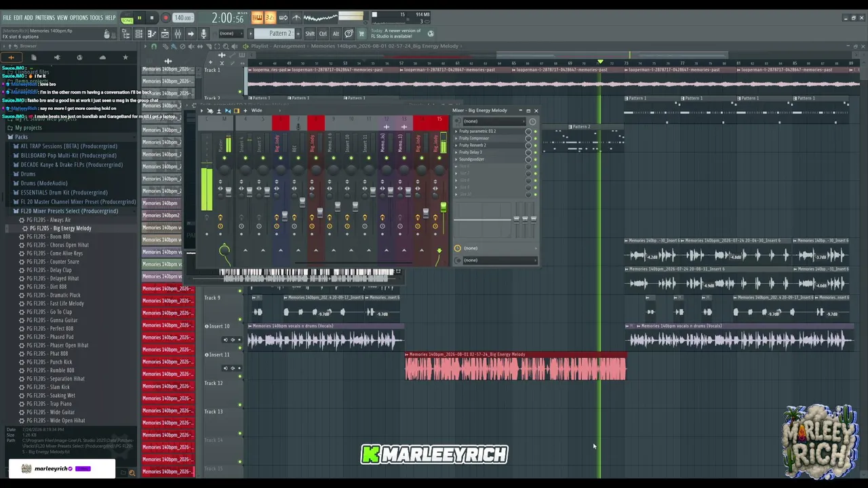This screenshot has width=868, height=488.
Task: Click the green fader on mixer insert 15
Action: (x=443, y=206)
